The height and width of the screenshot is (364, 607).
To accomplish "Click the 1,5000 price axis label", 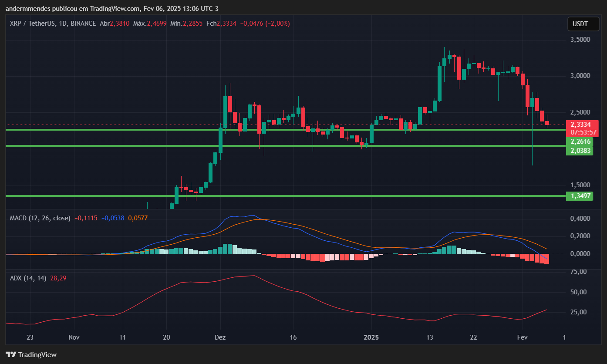I will click(x=580, y=185).
